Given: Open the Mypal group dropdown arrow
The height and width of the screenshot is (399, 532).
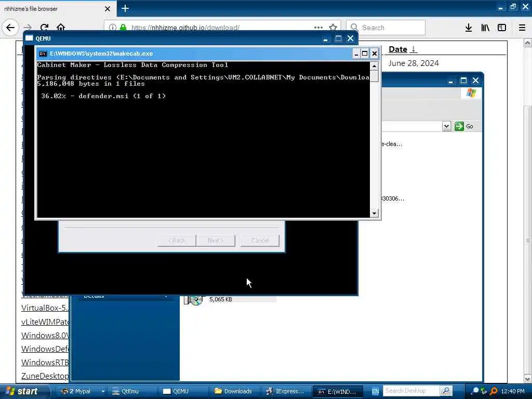Looking at the screenshot, I should (103, 391).
